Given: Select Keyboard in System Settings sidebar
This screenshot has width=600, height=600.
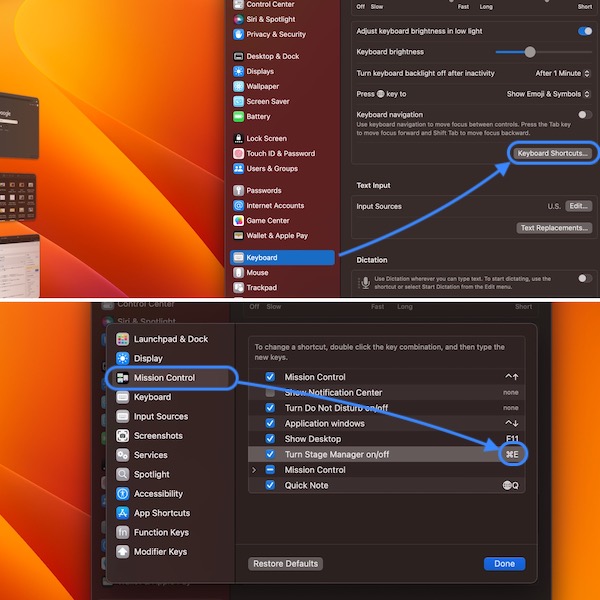Looking at the screenshot, I should pyautogui.click(x=282, y=258).
